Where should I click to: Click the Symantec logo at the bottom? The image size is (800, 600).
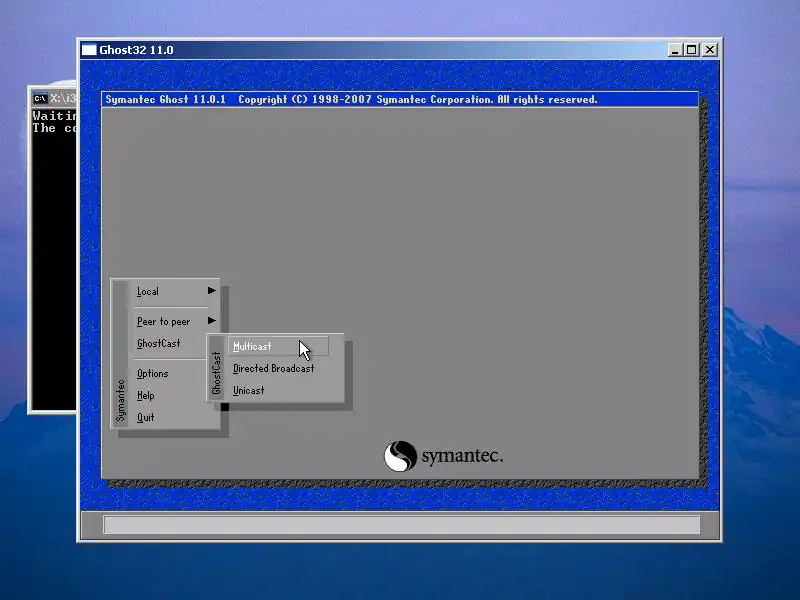click(x=443, y=456)
